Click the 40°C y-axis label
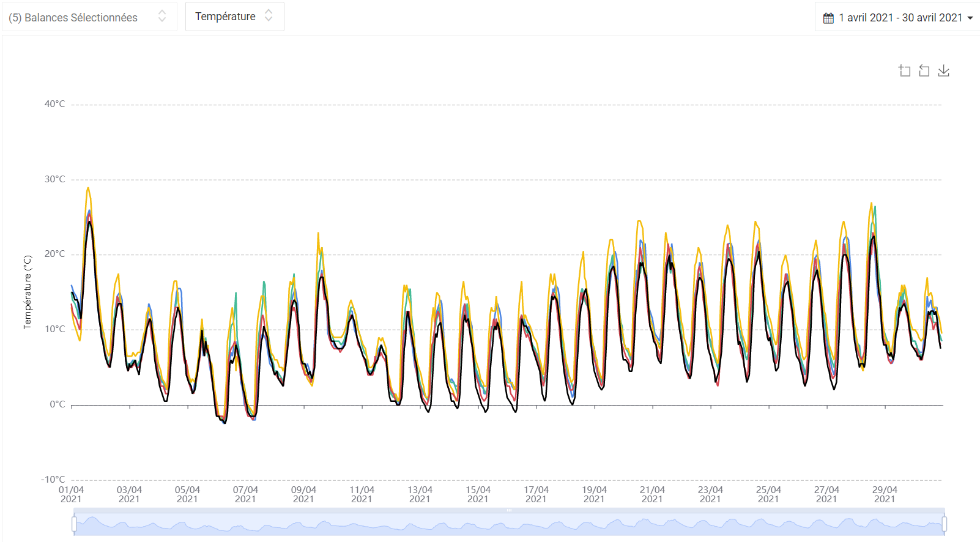The width and height of the screenshot is (980, 542). pyautogui.click(x=54, y=104)
